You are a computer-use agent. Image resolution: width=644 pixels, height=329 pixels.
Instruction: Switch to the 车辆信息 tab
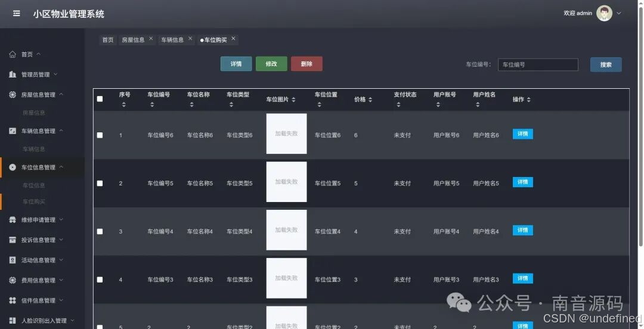[x=172, y=40]
